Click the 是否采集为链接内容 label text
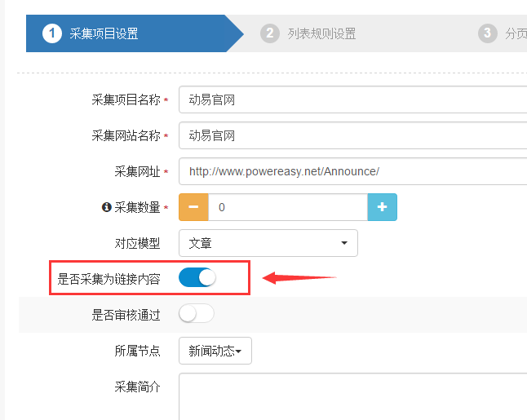 click(x=109, y=278)
